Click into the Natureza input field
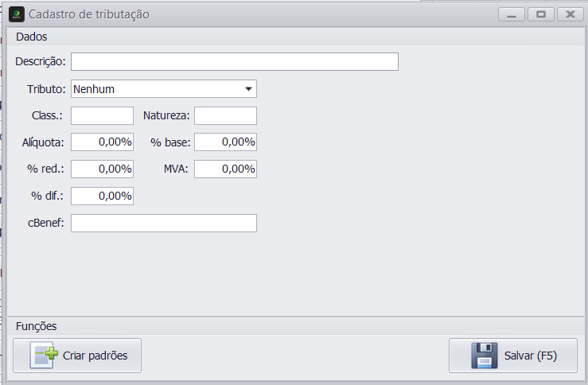The height and width of the screenshot is (385, 588). [225, 115]
